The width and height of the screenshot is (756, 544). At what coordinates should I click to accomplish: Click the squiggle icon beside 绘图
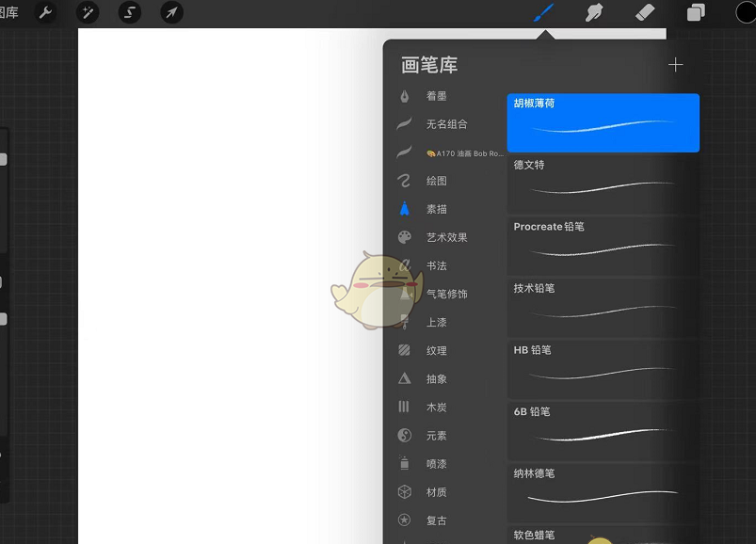pyautogui.click(x=404, y=180)
